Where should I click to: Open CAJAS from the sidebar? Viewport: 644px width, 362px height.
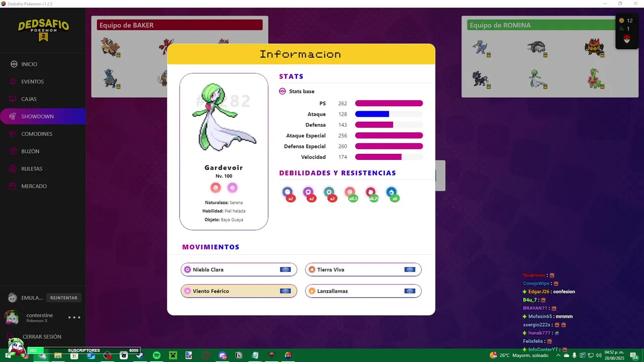point(43,99)
